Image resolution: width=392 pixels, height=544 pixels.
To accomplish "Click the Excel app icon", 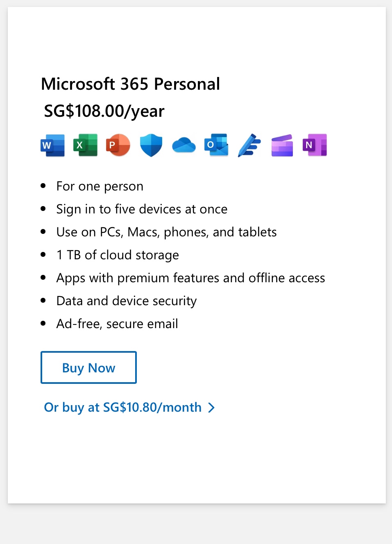I will 86,145.
